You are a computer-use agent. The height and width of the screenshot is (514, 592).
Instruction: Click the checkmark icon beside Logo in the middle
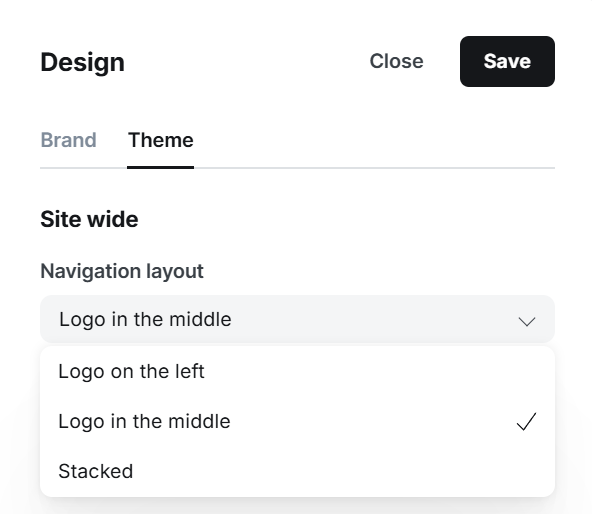tap(526, 421)
